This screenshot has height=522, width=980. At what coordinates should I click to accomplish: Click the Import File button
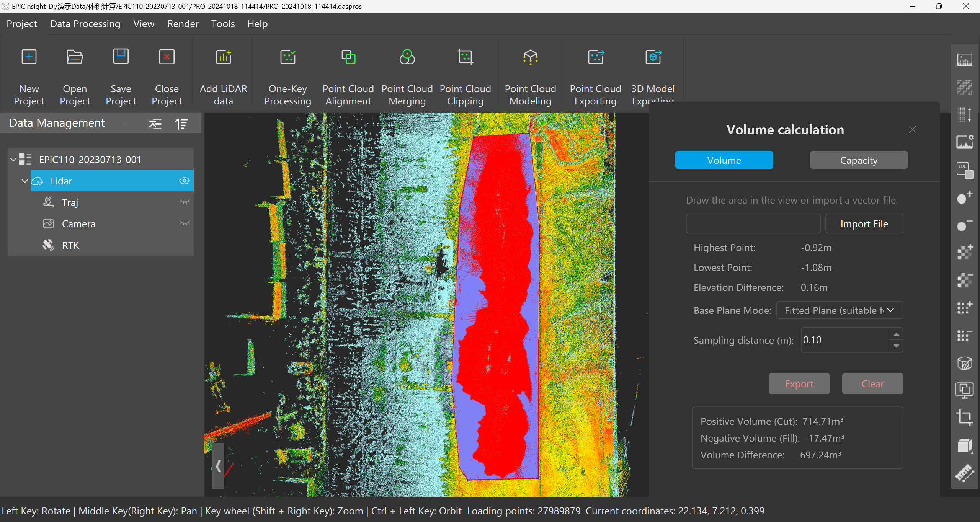pos(864,224)
